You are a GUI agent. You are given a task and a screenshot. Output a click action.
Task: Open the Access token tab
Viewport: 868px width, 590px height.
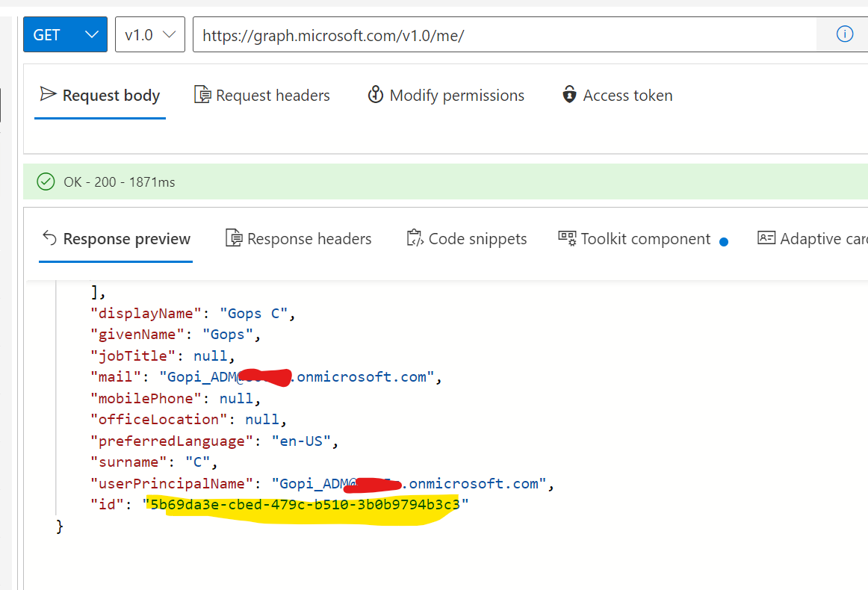(x=617, y=96)
